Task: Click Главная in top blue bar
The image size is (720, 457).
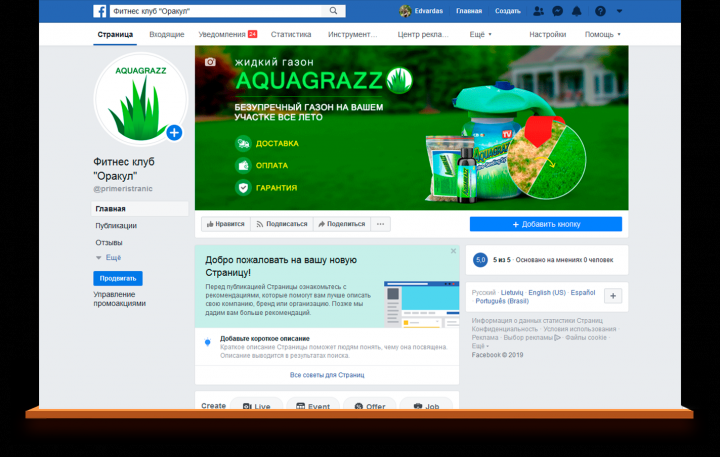Action: tap(469, 11)
